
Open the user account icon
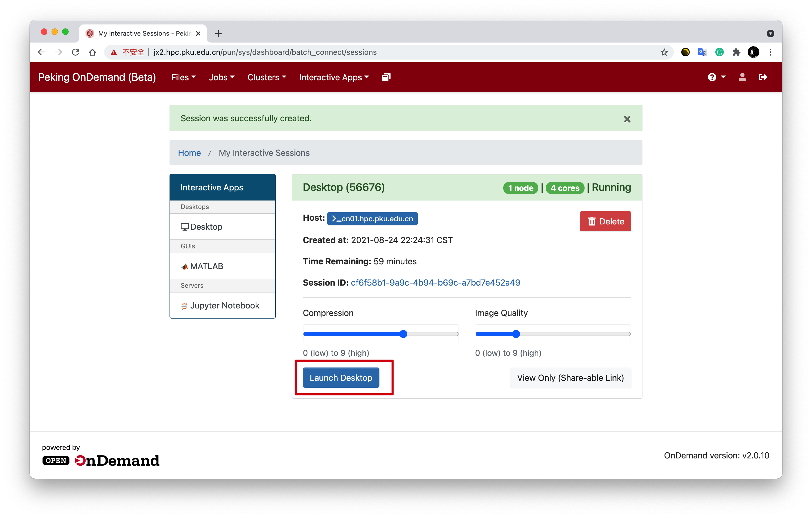tap(742, 77)
